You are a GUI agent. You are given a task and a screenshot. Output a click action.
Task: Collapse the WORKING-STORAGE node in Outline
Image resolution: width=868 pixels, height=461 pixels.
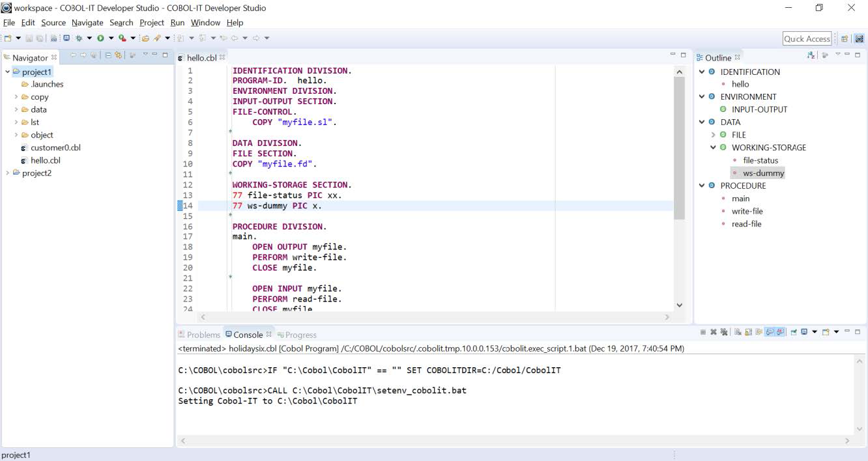tap(714, 148)
